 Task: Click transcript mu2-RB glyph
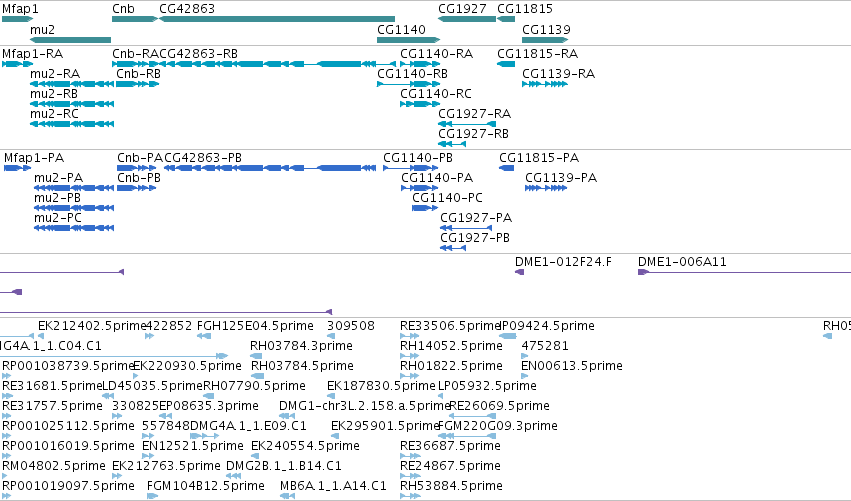[72, 104]
